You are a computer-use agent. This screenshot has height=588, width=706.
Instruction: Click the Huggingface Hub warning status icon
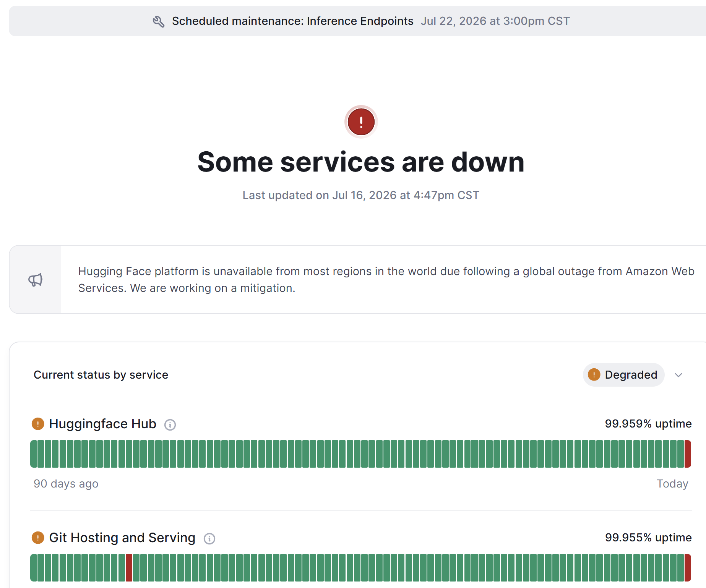click(x=38, y=424)
